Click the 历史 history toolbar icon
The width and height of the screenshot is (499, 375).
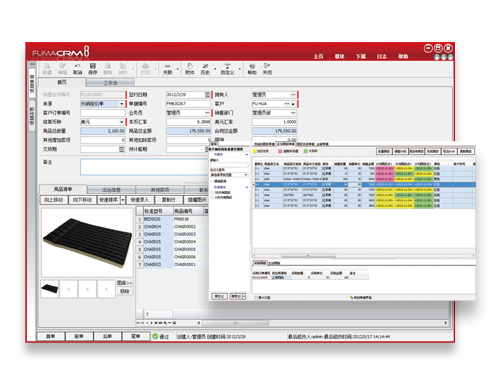point(205,69)
